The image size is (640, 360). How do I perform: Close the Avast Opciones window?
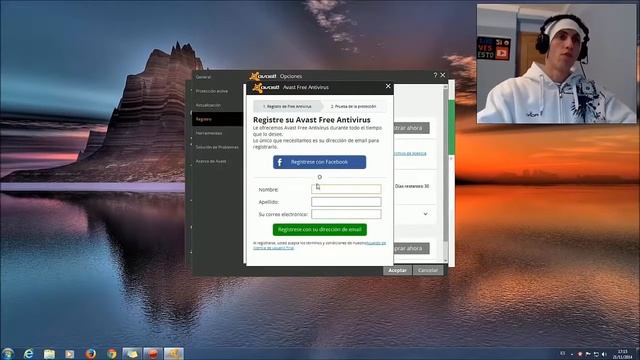(443, 75)
